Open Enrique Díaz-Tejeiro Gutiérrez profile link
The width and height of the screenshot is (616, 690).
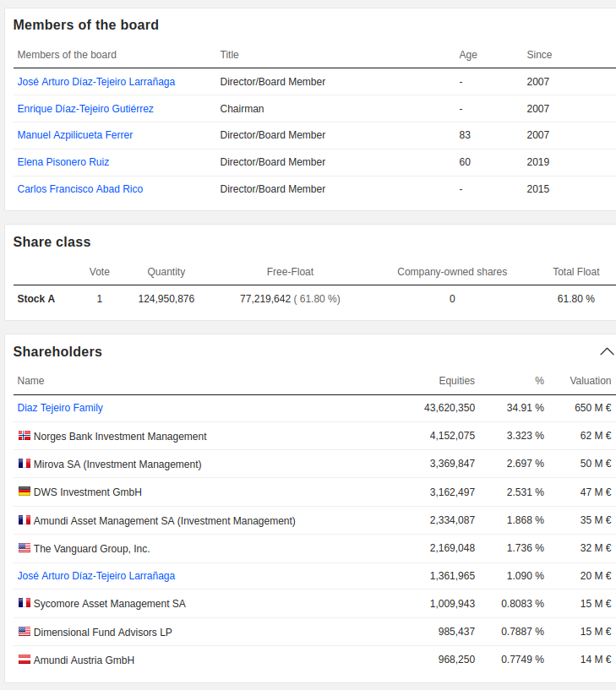point(85,109)
